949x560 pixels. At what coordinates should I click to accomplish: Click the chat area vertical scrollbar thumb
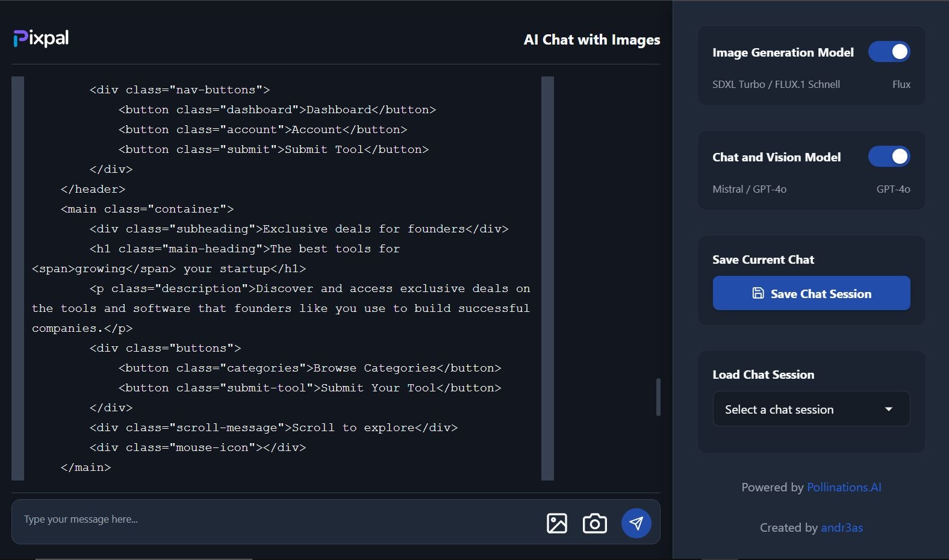[x=658, y=397]
